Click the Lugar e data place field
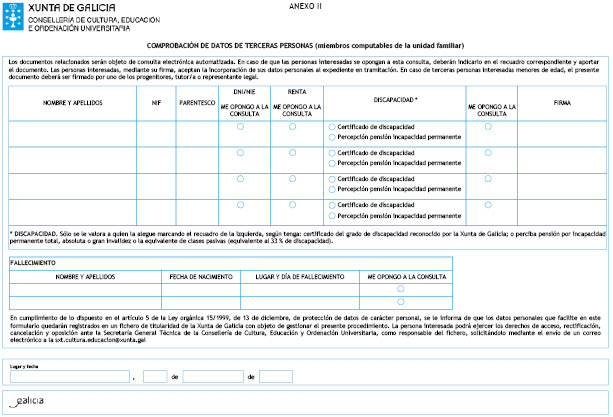The height and width of the screenshot is (417, 613). pos(70,377)
